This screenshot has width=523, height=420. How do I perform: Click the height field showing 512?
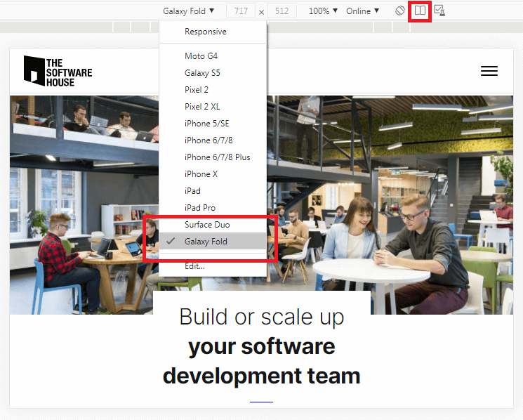click(x=282, y=11)
